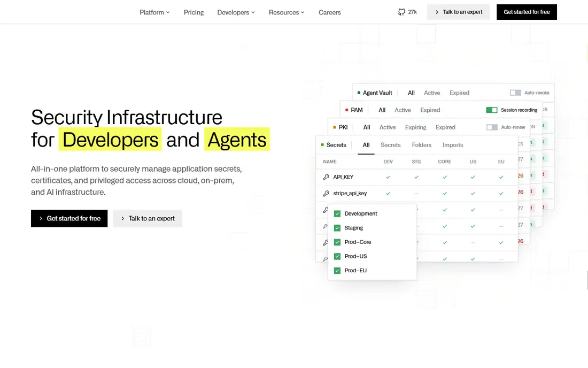Turn off the Session recording switch
Screen dimensions: 588x368
click(492, 110)
